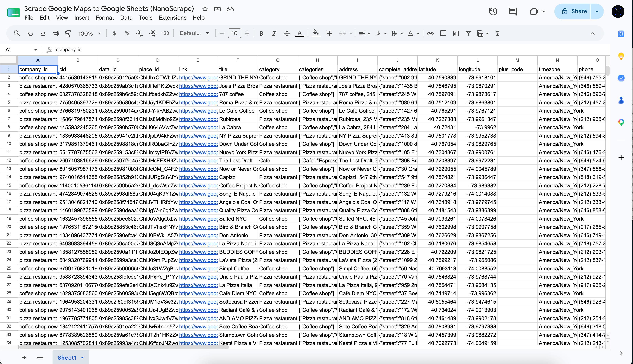Open the Data menu
This screenshot has width=633, height=364.
(126, 18)
